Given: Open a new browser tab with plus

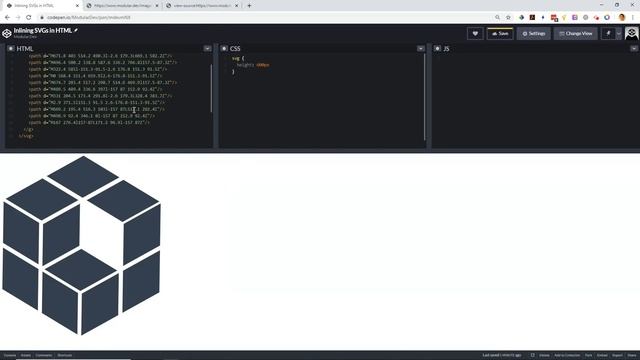Looking at the screenshot, I should tap(249, 6).
